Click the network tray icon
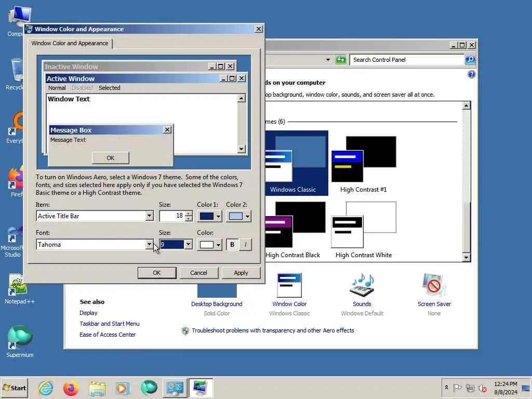This screenshot has width=532, height=399. click(x=470, y=388)
